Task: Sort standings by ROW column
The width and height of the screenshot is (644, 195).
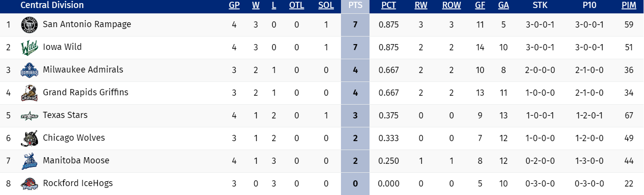Action: tap(451, 5)
